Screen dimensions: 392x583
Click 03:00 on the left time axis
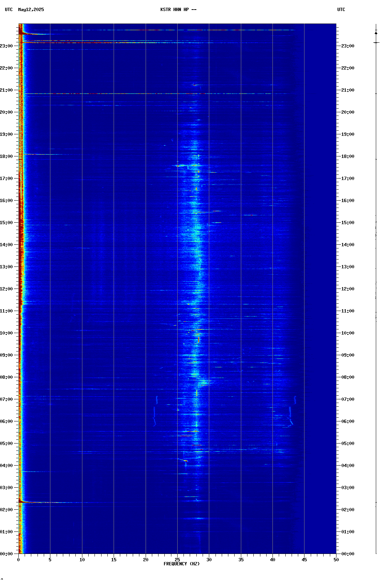click(7, 488)
